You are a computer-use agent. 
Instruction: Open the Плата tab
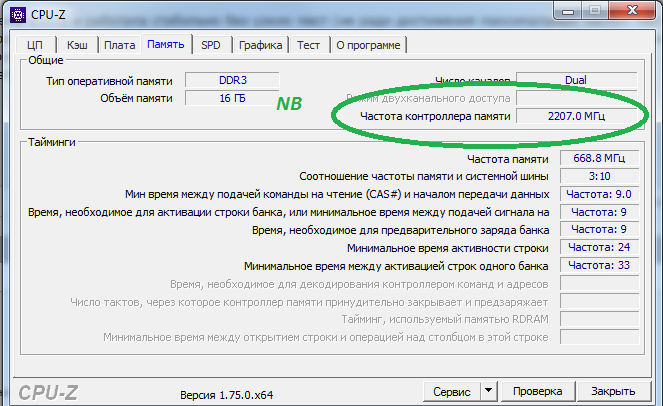tap(120, 45)
